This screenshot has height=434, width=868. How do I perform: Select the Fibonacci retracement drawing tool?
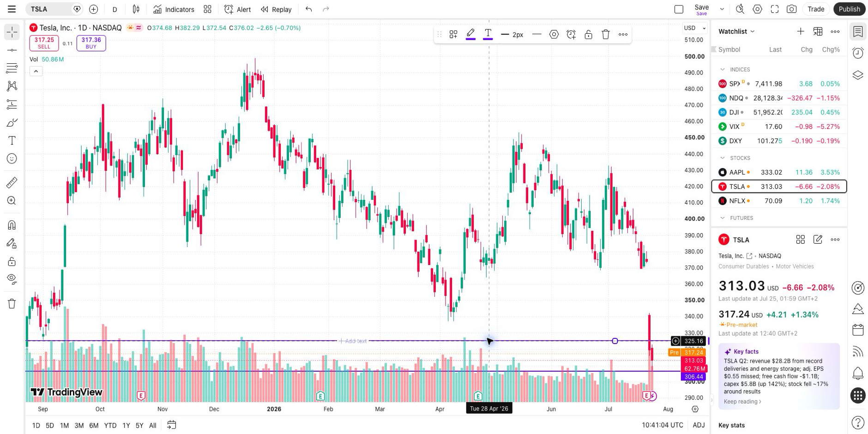[x=12, y=68]
